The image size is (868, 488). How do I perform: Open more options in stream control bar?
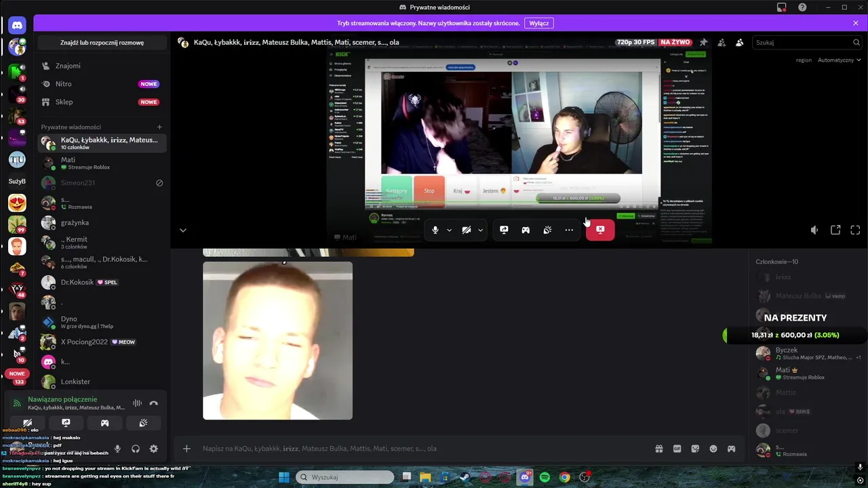[569, 230]
